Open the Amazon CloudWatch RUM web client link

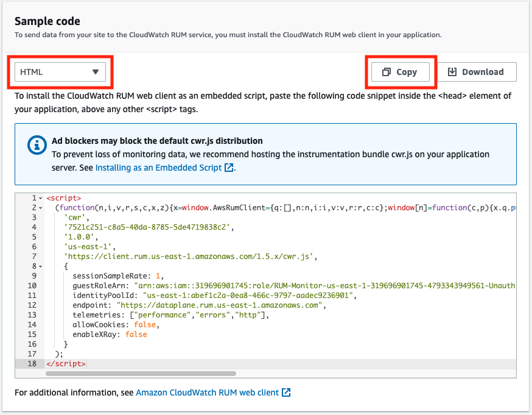tap(213, 392)
